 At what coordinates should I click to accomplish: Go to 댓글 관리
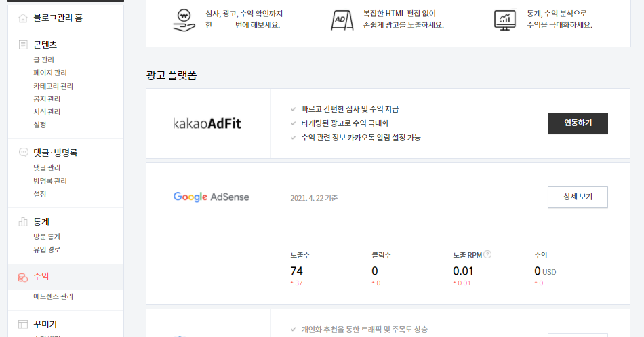click(x=47, y=167)
